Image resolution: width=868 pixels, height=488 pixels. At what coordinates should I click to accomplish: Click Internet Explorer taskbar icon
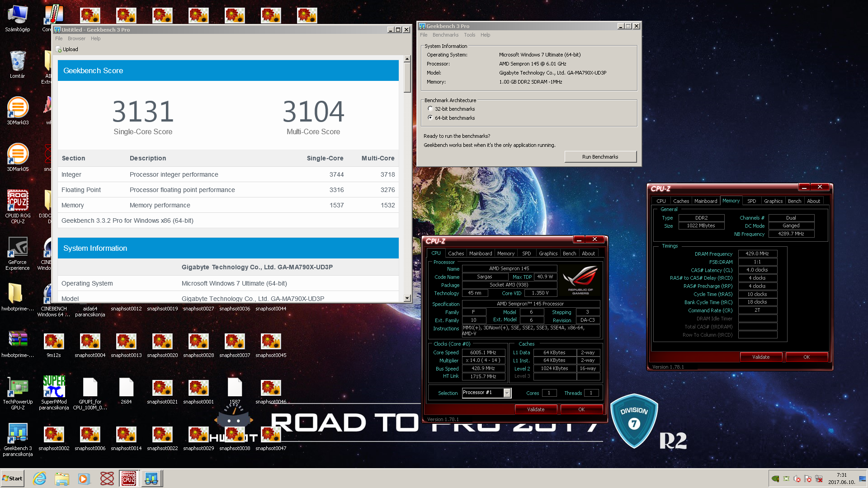point(40,479)
